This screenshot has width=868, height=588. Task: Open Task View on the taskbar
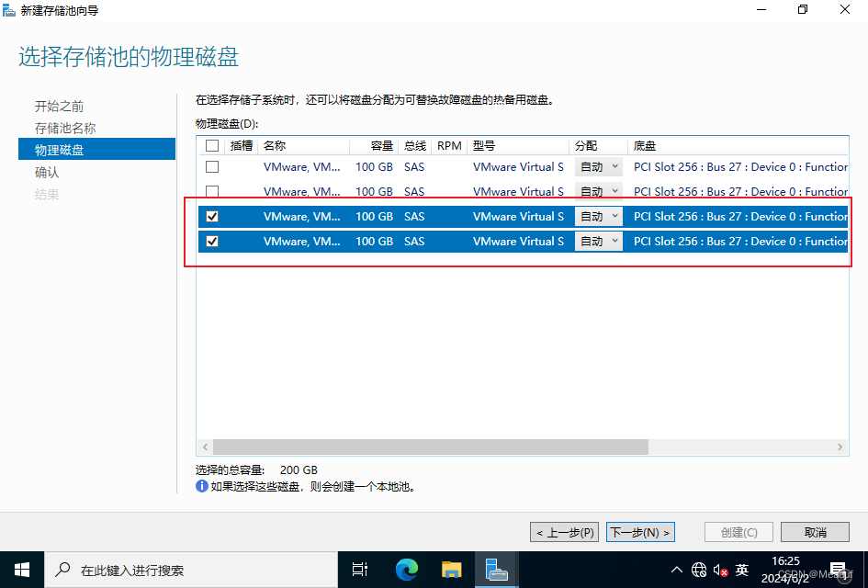(x=360, y=570)
